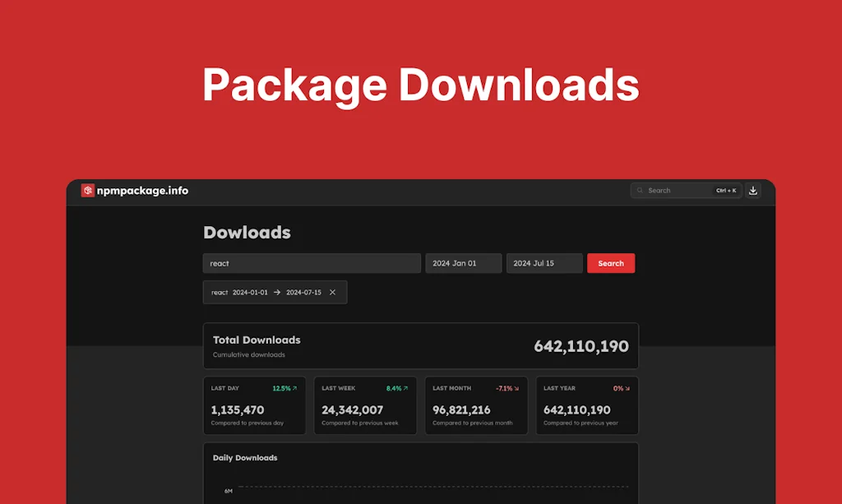
Task: Click the react package name input field
Action: click(x=311, y=262)
